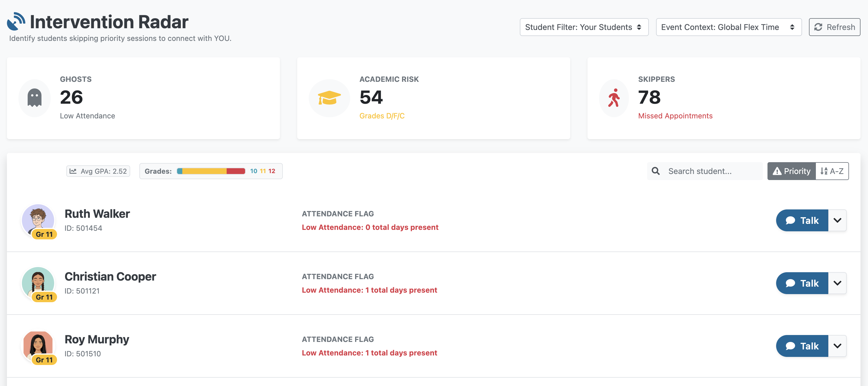This screenshot has height=386, width=868.
Task: Click Roy Murphy's name
Action: pos(97,339)
